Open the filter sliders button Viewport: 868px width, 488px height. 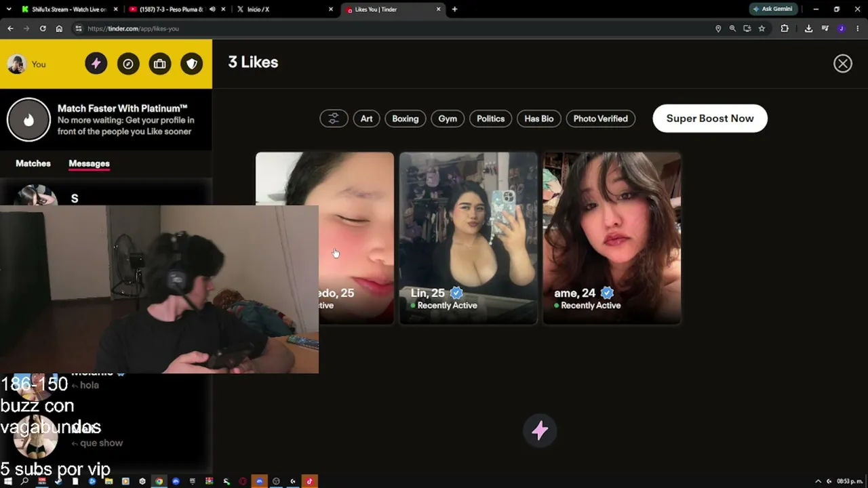(x=334, y=119)
